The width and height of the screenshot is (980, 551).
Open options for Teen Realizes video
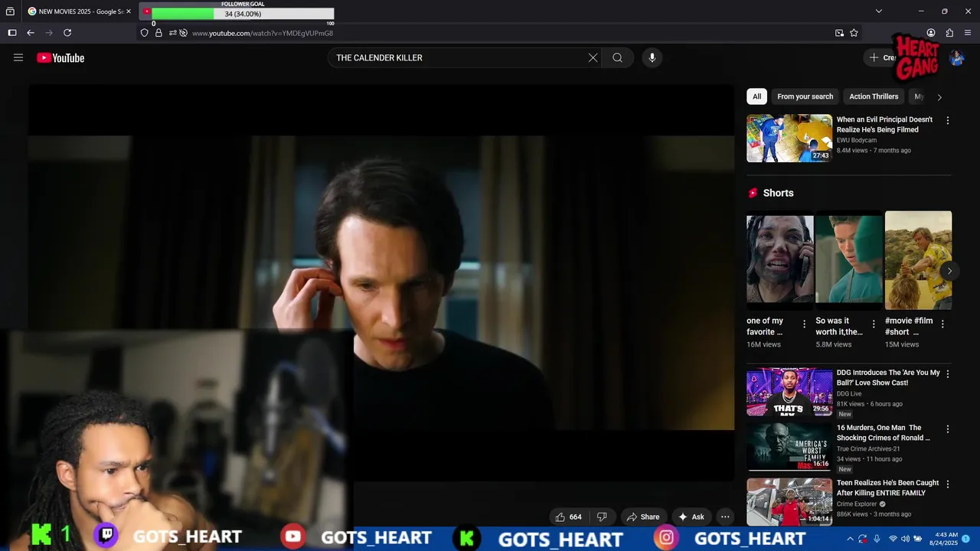pos(948,484)
